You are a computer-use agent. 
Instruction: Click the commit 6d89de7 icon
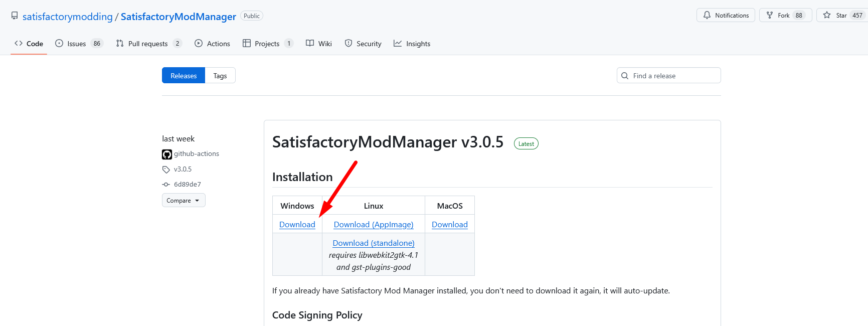pos(166,185)
